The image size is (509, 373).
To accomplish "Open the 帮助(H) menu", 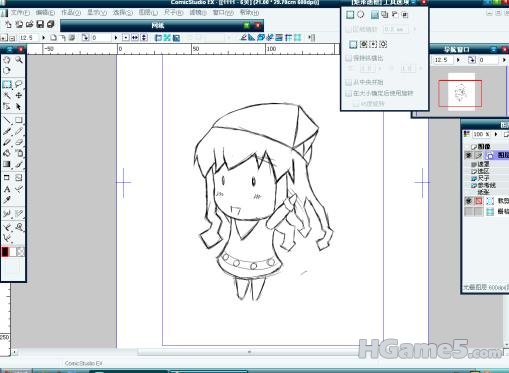I will tap(249, 13).
